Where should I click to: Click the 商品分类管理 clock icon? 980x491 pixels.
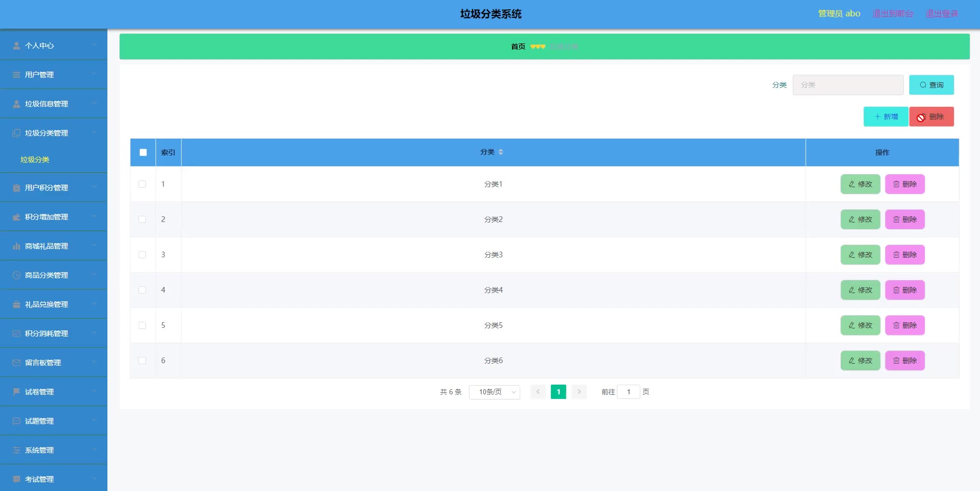click(16, 275)
